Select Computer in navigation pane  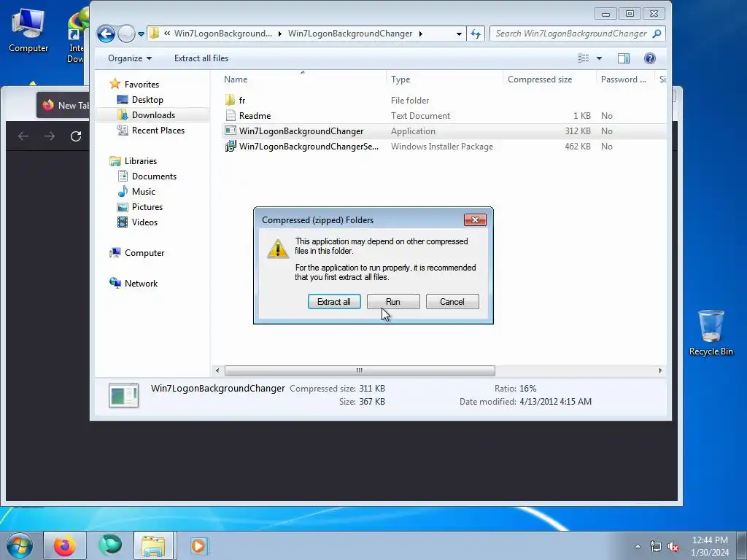click(x=144, y=253)
